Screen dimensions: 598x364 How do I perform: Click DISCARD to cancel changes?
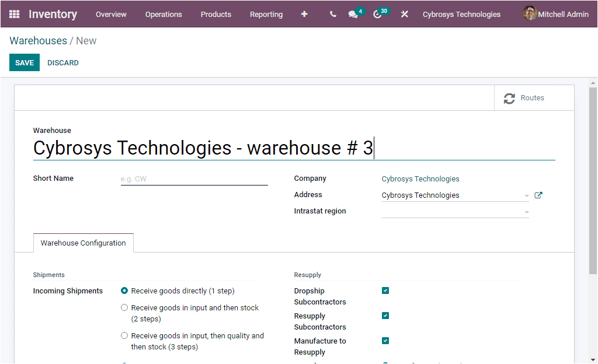coord(62,62)
